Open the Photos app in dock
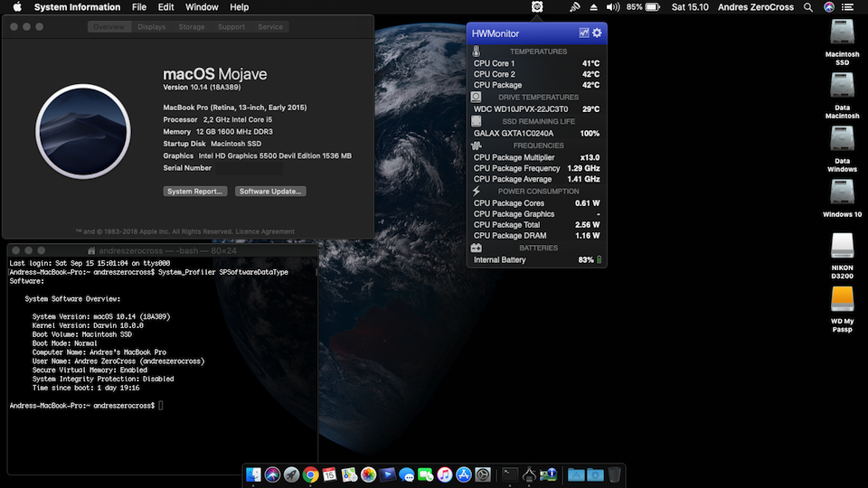This screenshot has height=488, width=868. point(368,474)
